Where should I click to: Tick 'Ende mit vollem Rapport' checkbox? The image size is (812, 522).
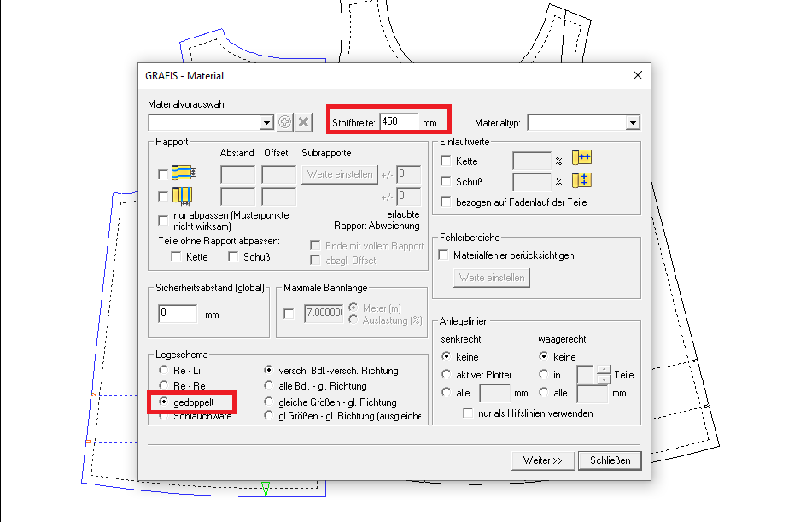(x=315, y=245)
